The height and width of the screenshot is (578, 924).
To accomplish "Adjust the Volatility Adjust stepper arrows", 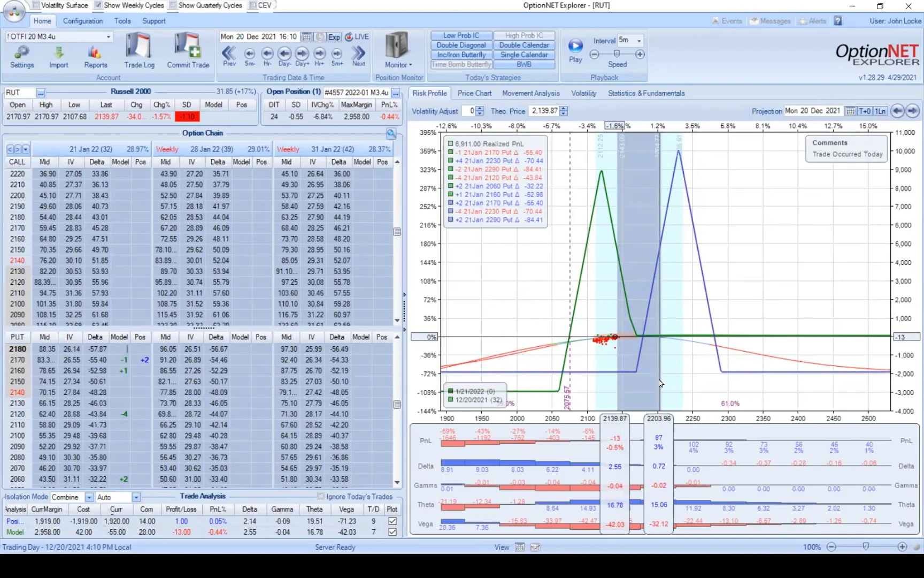I will pos(480,111).
